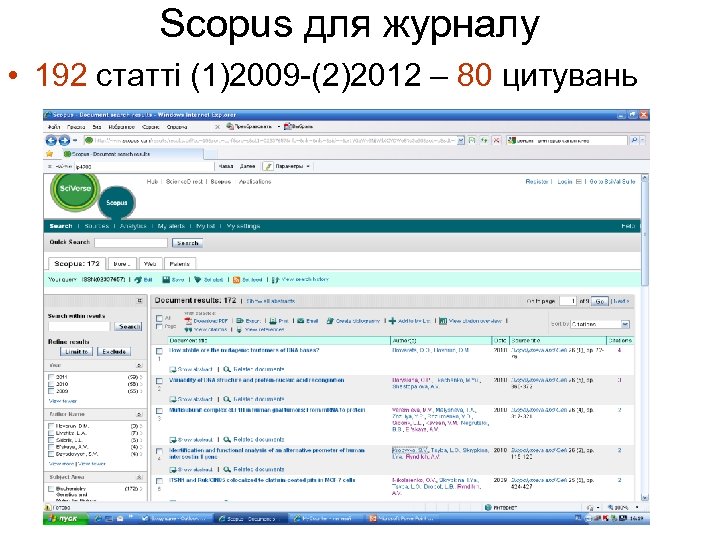Image resolution: width=720 pixels, height=540 pixels.
Task: Click the Set feed RSS icon
Action: (236, 280)
